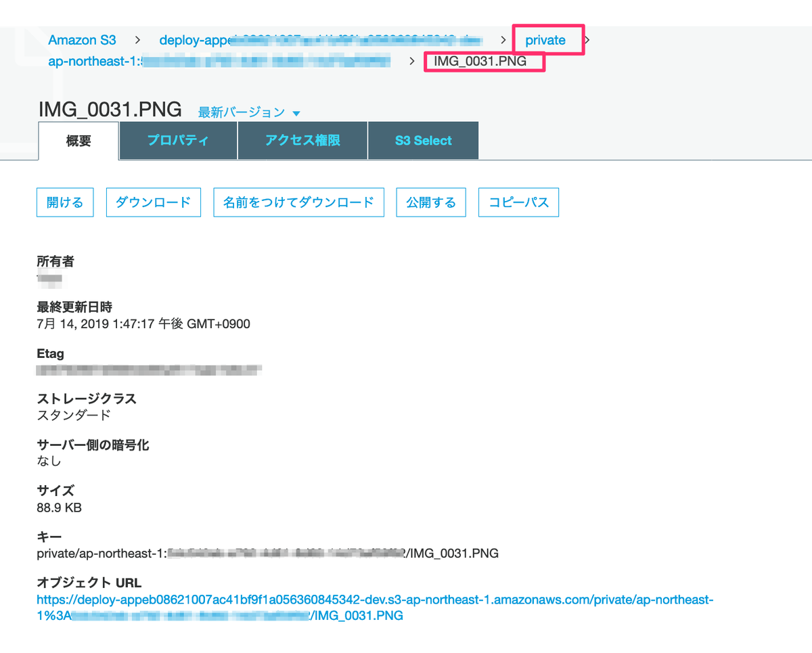812x653 pixels.
Task: Switch to the プロパティ tab
Action: [178, 141]
